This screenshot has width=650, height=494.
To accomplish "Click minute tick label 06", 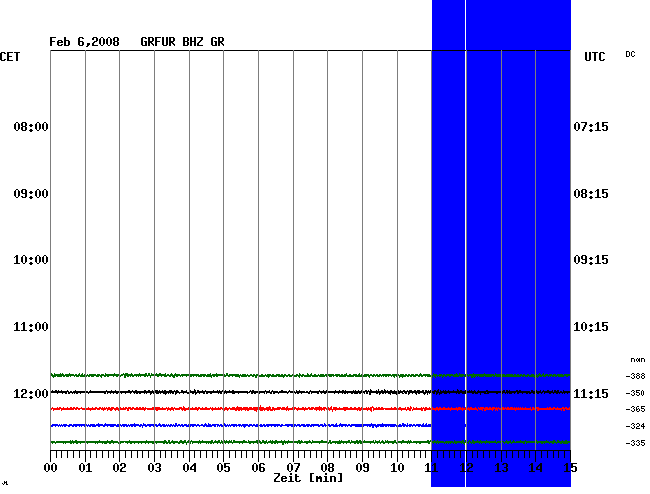I will 259,468.
